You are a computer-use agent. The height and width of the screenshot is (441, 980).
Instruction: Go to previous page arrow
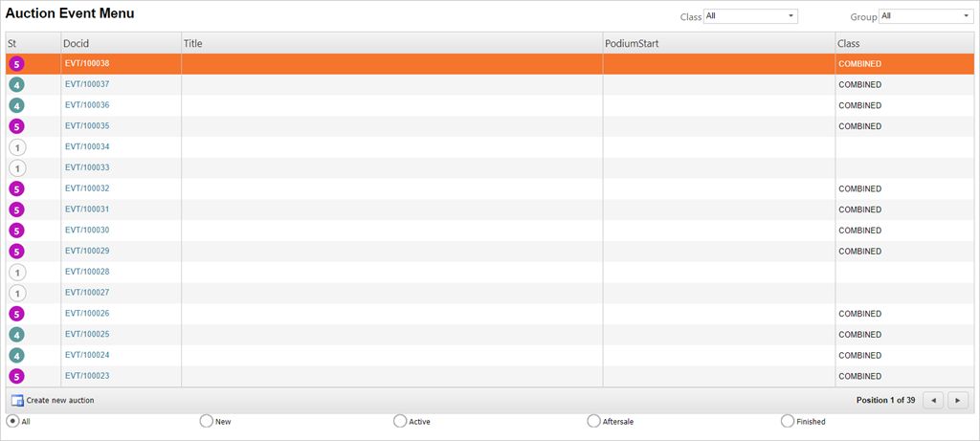(933, 400)
